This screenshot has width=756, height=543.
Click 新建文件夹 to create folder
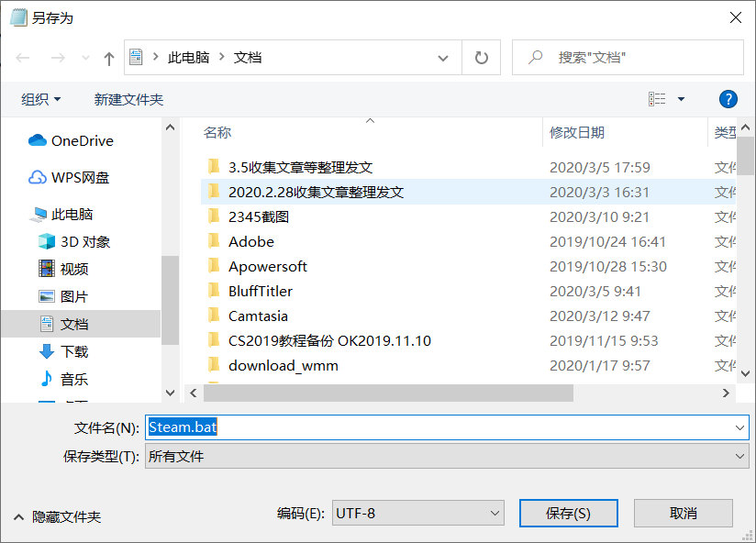tap(128, 99)
